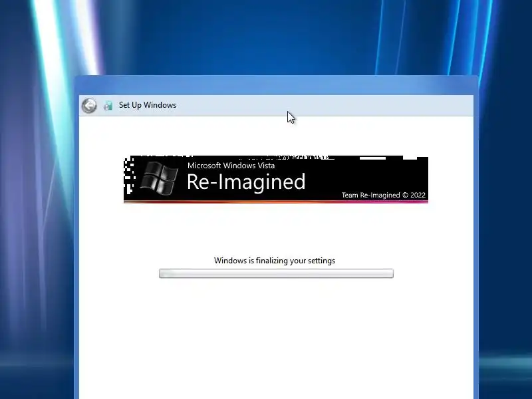Click the Set Up Windows setup icon
Viewport: 532px width, 399px height.
[x=108, y=106]
